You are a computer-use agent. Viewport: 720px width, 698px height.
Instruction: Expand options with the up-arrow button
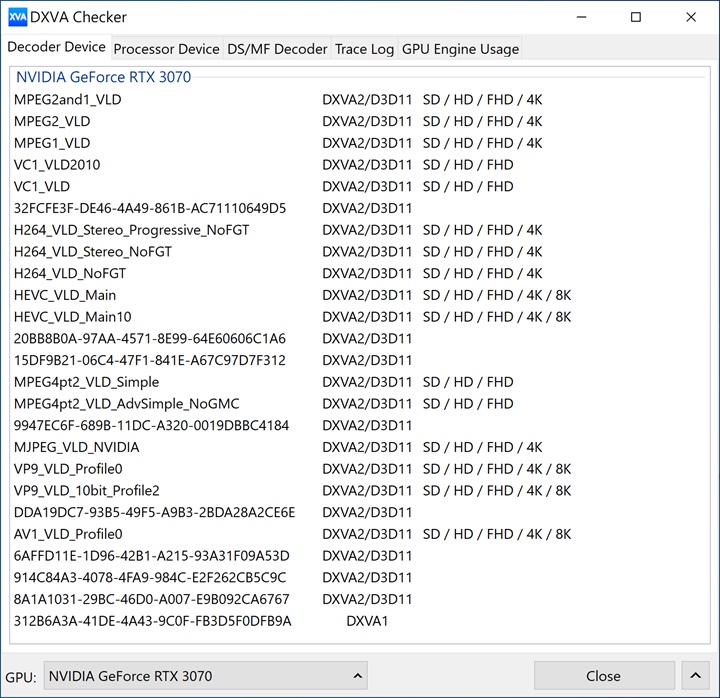click(692, 676)
